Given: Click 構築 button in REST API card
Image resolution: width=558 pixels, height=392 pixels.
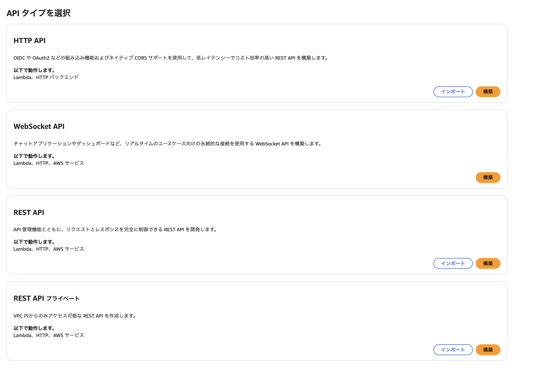Looking at the screenshot, I should tap(488, 263).
